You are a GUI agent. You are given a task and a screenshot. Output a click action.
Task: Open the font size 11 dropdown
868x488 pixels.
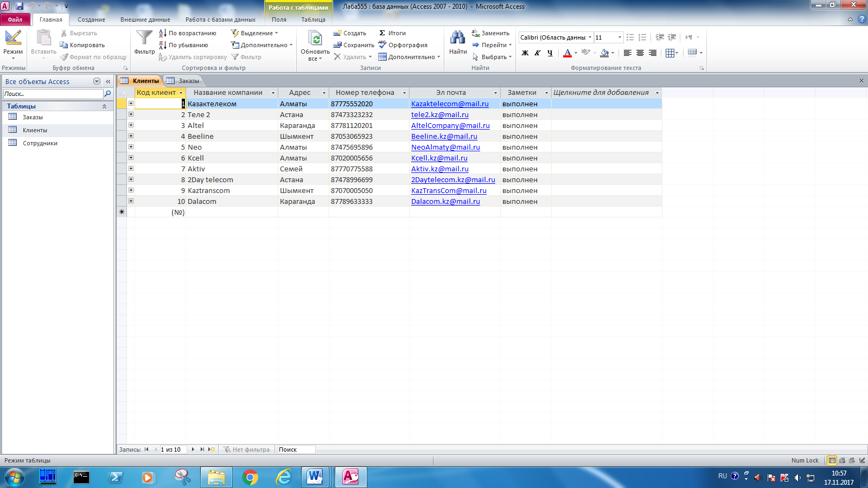click(620, 37)
